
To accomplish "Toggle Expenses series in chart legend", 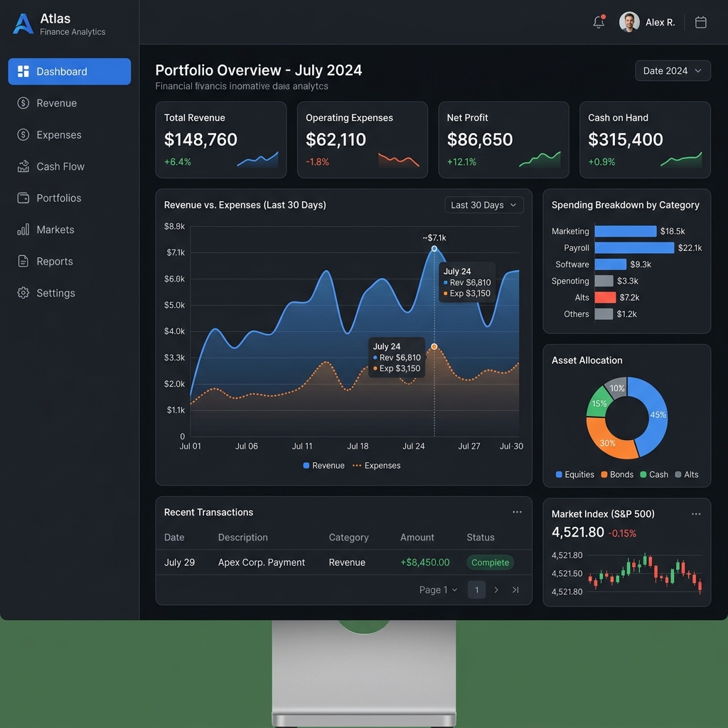I will pyautogui.click(x=377, y=465).
